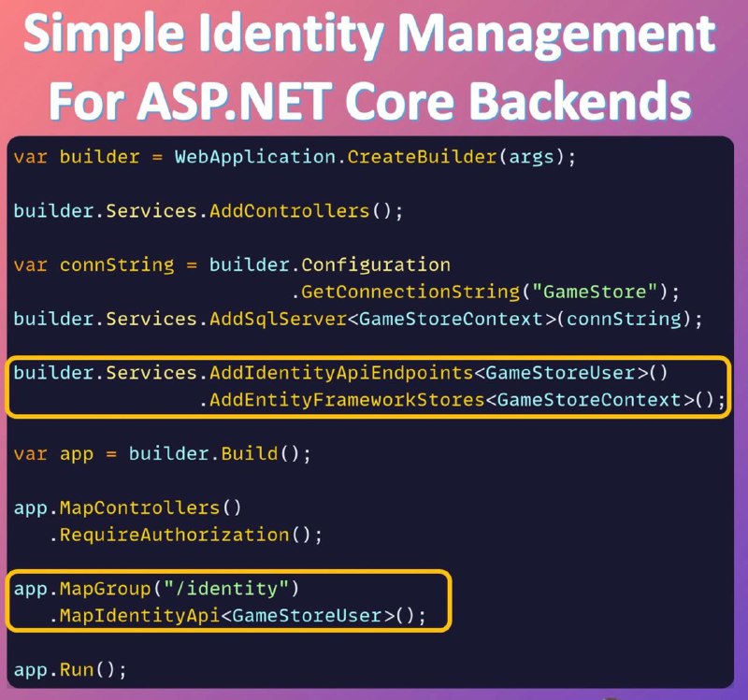Click "var app = builder.Build();" line
The width and height of the screenshot is (748, 700).
pyautogui.click(x=162, y=454)
